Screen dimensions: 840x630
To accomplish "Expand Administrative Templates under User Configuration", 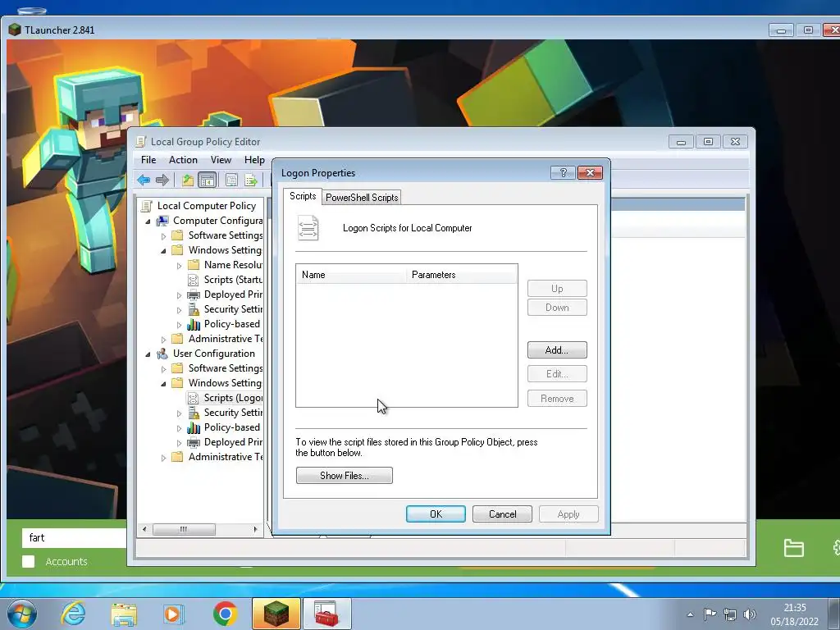I will point(163,458).
